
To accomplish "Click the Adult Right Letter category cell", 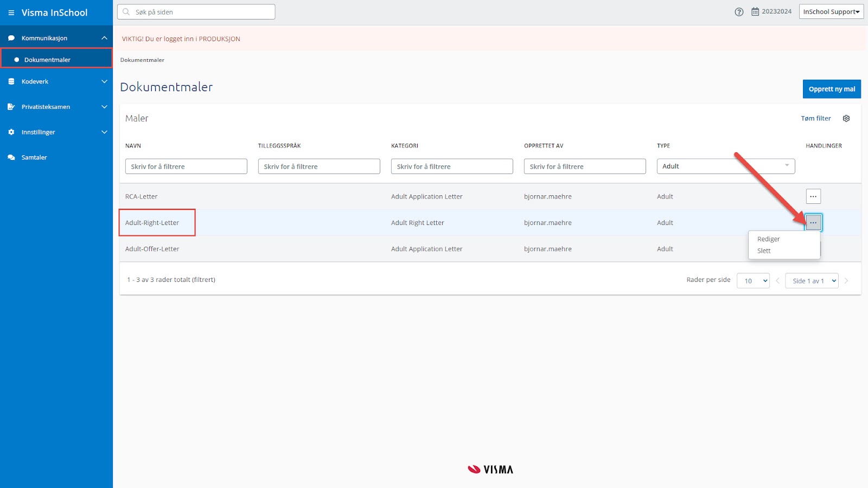I will (417, 223).
